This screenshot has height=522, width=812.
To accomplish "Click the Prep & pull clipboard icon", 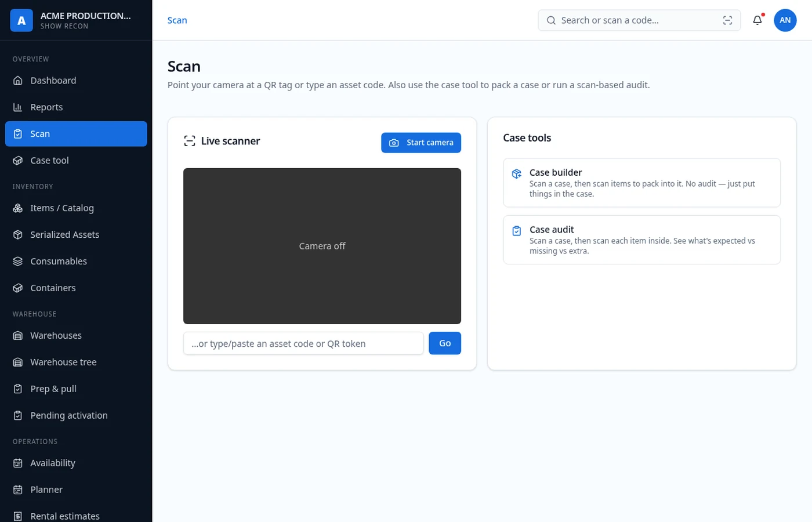I will [18, 389].
